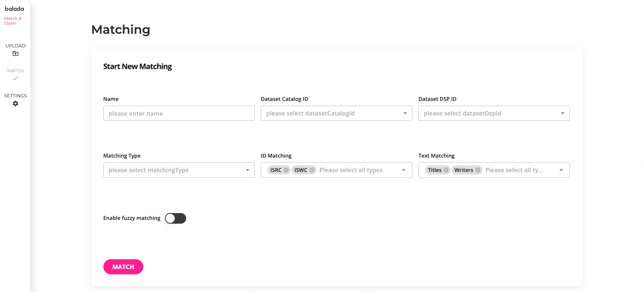This screenshot has height=292, width=644.
Task: Remove the ISWC tag using its x icon
Action: click(312, 170)
